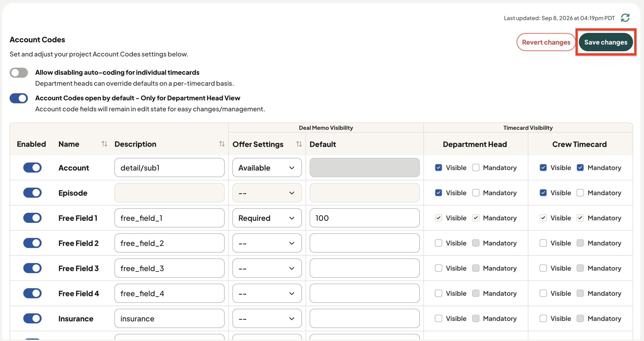644x341 pixels.
Task: Check Insurance Crew Timecard Visible checkbox
Action: point(543,319)
